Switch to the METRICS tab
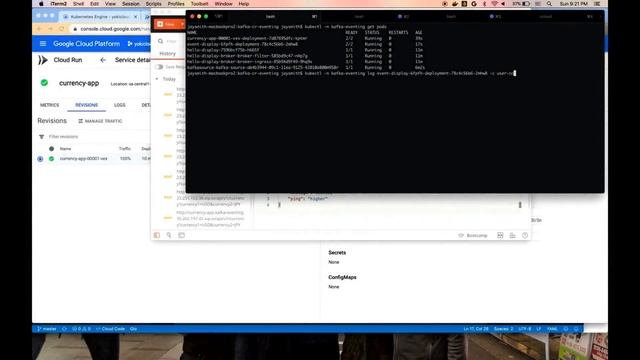This screenshot has height=360, width=640. point(49,105)
